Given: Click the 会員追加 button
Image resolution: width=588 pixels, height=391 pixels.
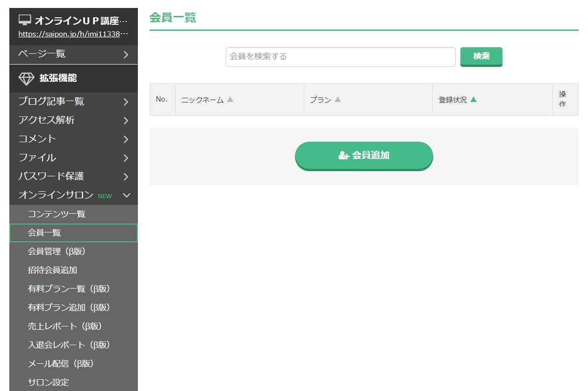Looking at the screenshot, I should pyautogui.click(x=364, y=156).
